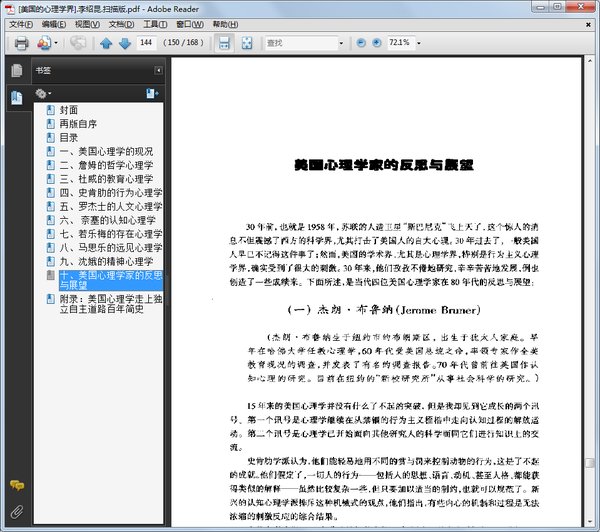Image resolution: width=600 pixels, height=532 pixels.
Task: Jump to 五、罗杰士的人文心理学 bookmark
Action: pyautogui.click(x=111, y=207)
